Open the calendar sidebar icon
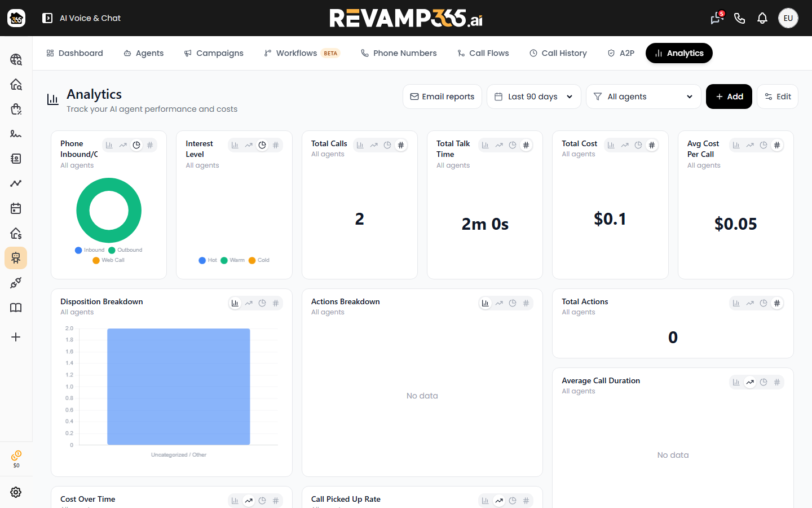 click(x=16, y=208)
